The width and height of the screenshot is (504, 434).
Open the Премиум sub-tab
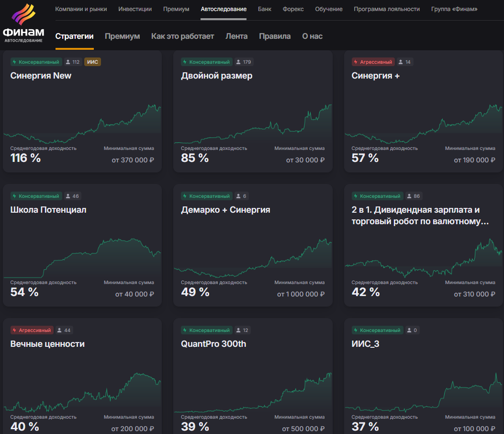click(122, 36)
